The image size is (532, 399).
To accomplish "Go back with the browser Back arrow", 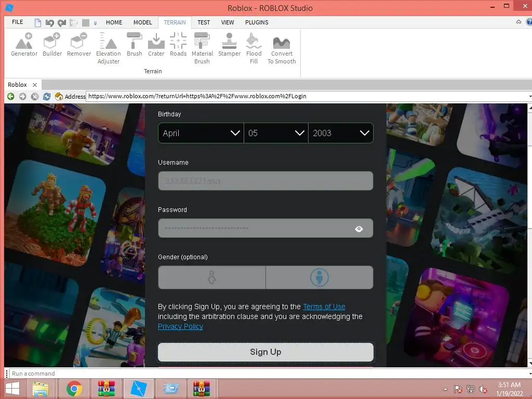I will point(11,96).
